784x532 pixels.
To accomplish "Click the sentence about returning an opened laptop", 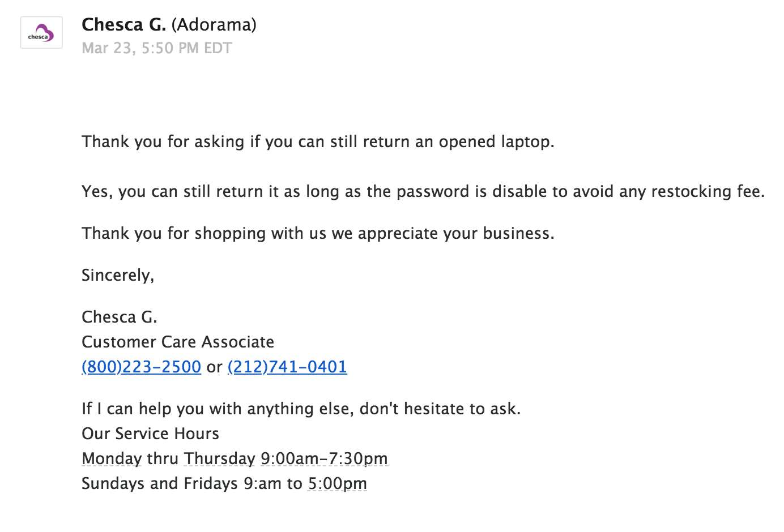I will tap(318, 141).
